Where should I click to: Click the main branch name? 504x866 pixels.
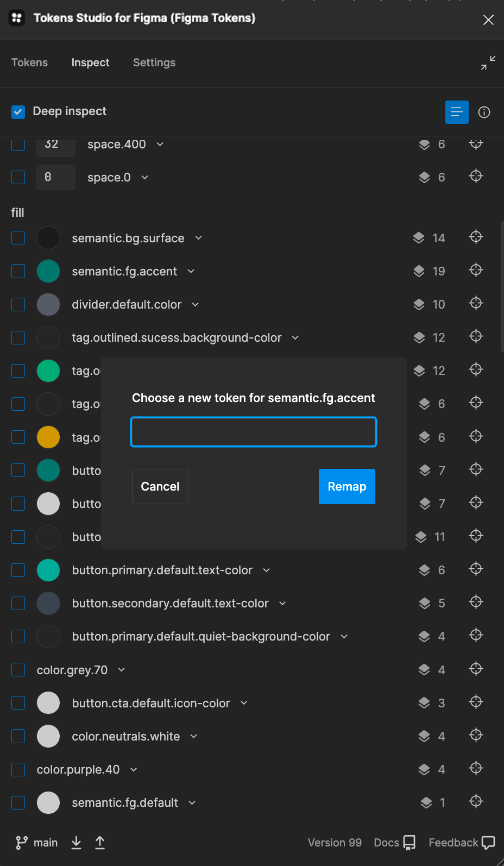click(46, 843)
